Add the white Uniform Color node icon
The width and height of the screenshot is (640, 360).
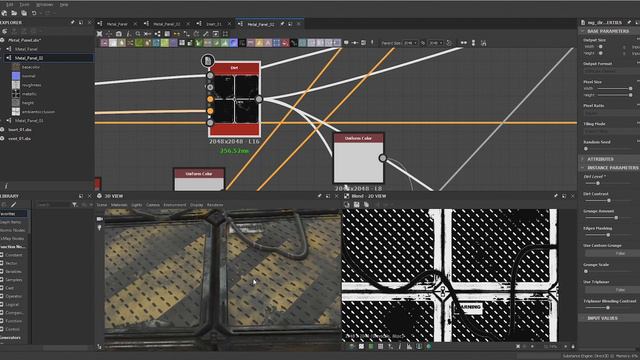[x=113, y=43]
